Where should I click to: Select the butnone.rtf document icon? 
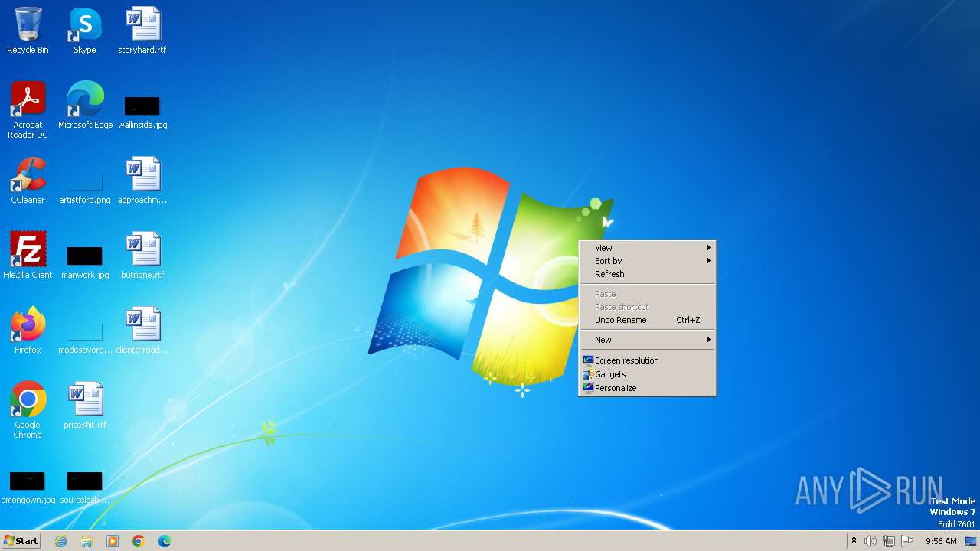142,256
